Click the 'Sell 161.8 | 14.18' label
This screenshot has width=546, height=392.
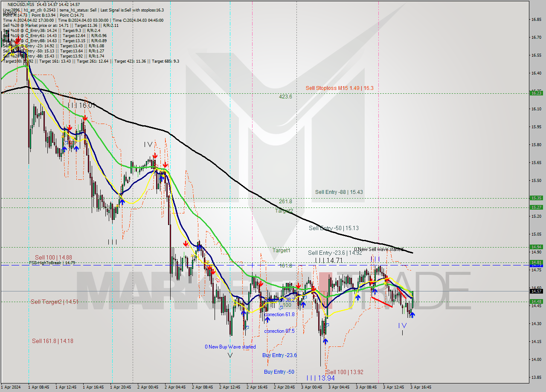tap(52, 341)
